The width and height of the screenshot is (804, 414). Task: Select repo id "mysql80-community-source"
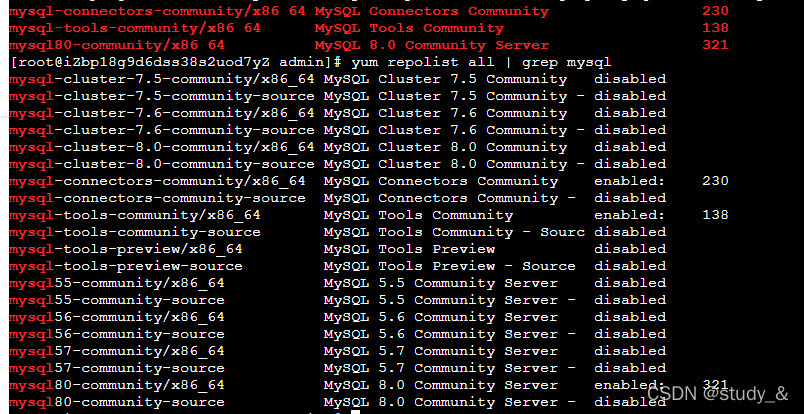pos(116,402)
